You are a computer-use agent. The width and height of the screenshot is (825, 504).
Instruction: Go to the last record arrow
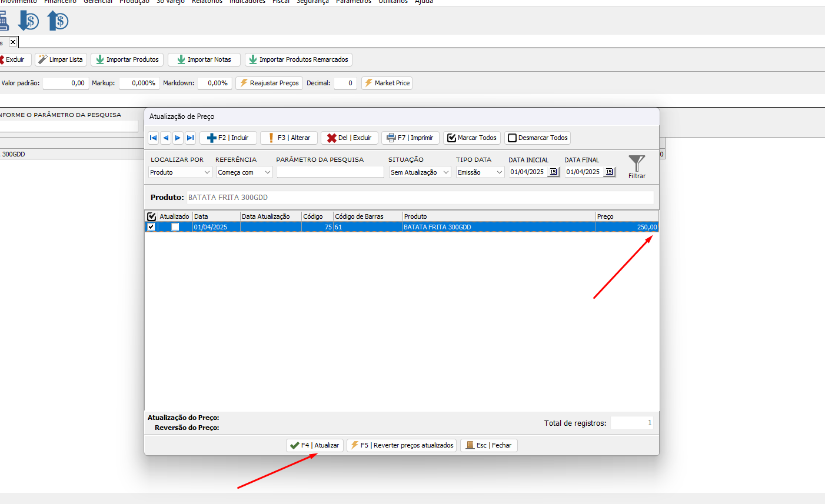pyautogui.click(x=190, y=138)
